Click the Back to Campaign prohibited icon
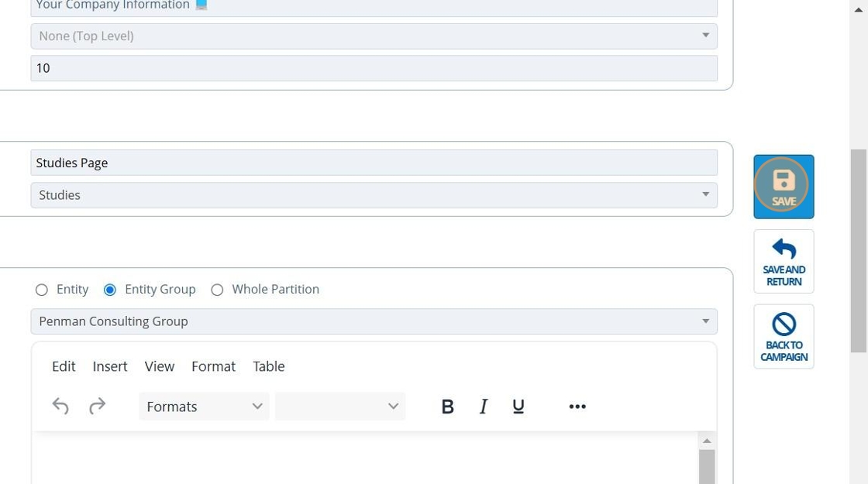This screenshot has height=484, width=868. (784, 324)
